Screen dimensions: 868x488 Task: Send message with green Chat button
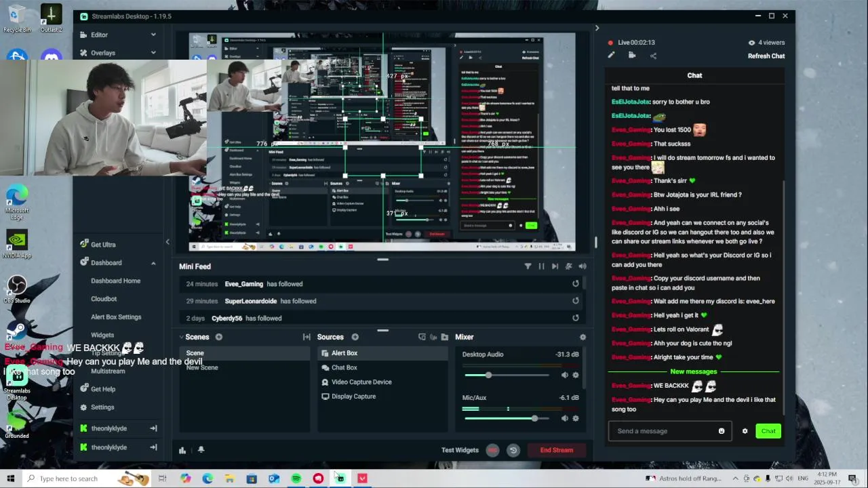768,431
